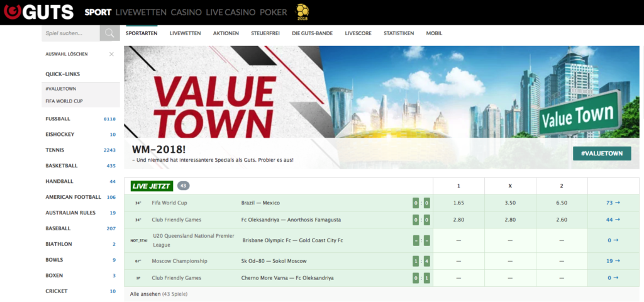
Task: Select home odds 2.80 for Fc Oleksandriya
Action: point(458,220)
